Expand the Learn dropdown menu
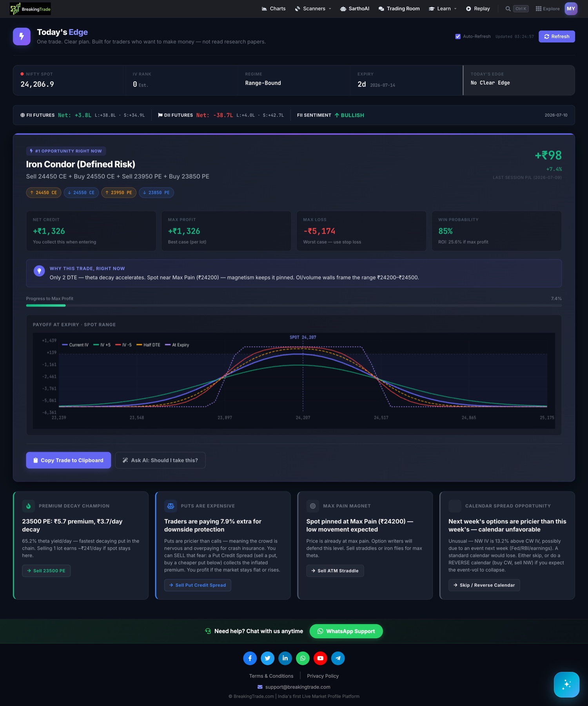 [x=443, y=9]
